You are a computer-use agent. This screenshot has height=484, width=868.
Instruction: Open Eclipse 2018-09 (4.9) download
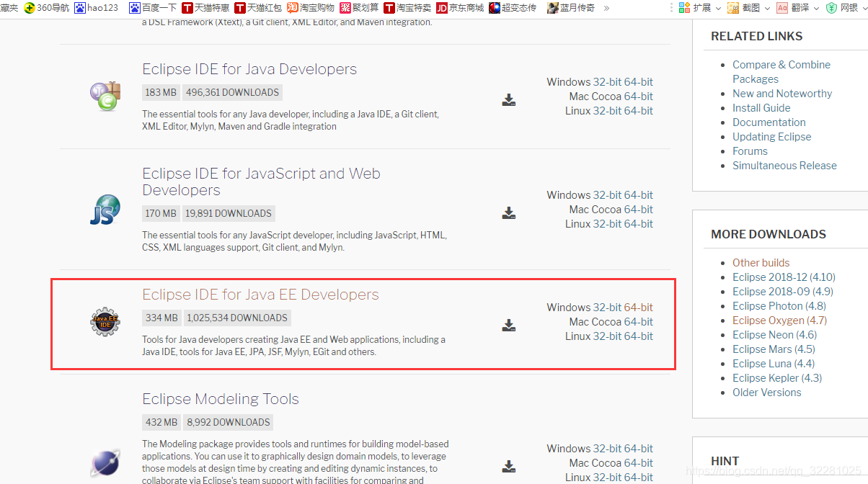[x=783, y=292]
